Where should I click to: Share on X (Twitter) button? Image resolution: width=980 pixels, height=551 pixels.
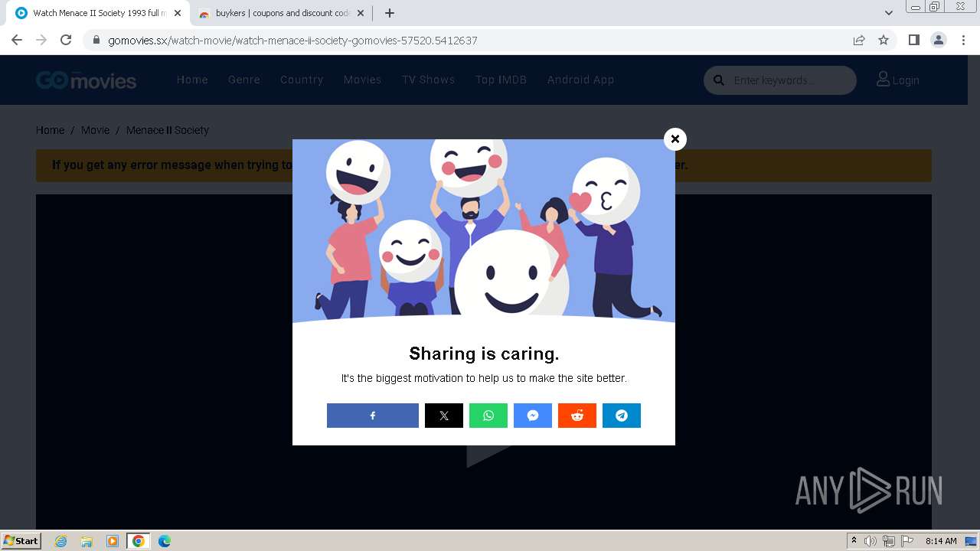point(444,416)
